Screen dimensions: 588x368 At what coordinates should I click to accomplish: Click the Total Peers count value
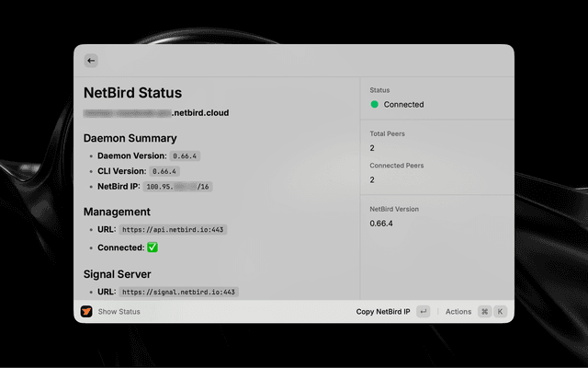pos(372,148)
